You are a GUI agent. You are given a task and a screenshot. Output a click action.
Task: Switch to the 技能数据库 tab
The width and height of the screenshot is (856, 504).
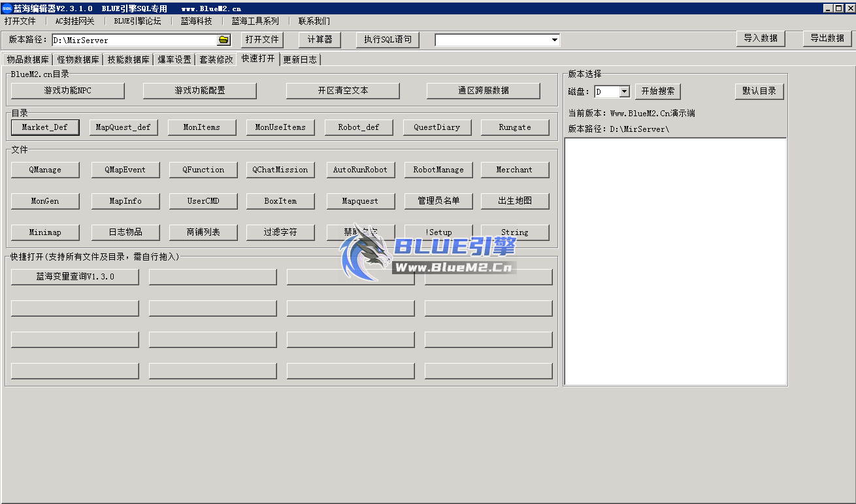click(x=128, y=59)
